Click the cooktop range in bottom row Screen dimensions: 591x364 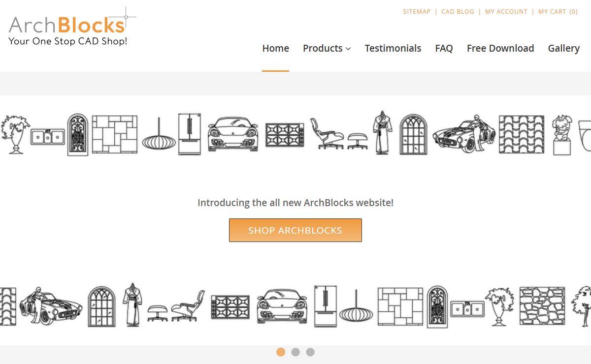[230, 307]
